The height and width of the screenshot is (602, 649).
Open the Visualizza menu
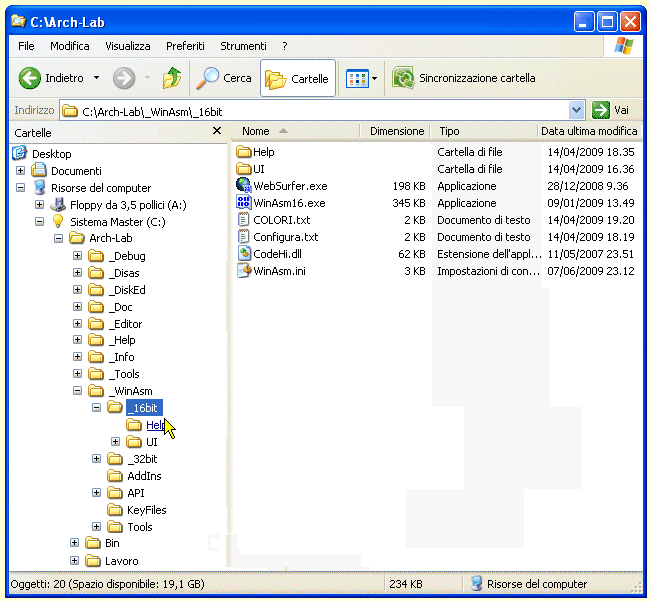tap(127, 46)
